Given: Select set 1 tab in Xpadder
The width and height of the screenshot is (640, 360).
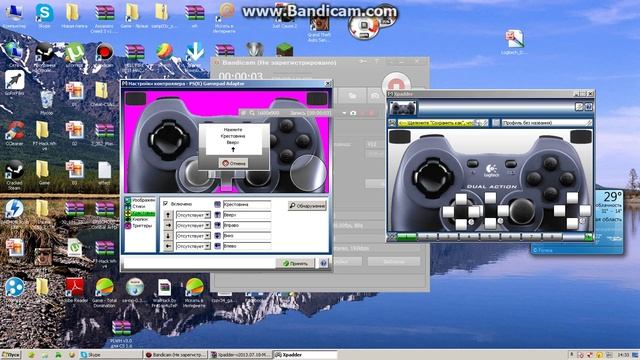Looking at the screenshot, I should [406, 237].
